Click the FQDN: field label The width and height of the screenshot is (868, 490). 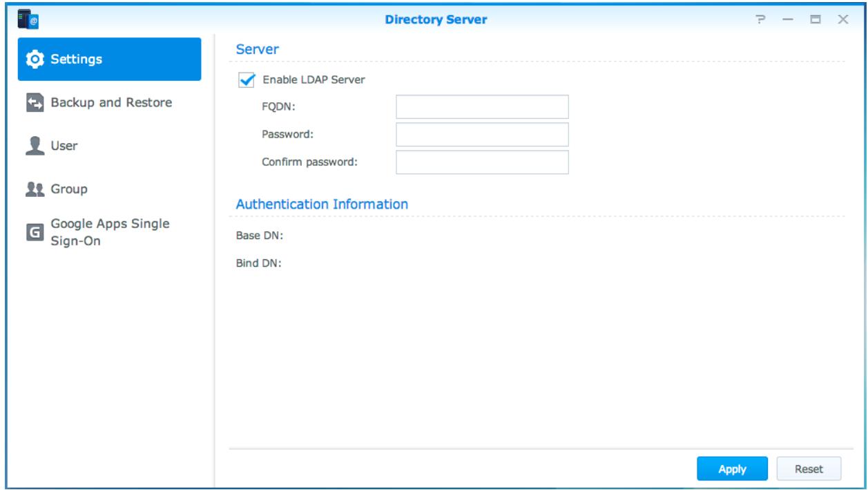(277, 107)
